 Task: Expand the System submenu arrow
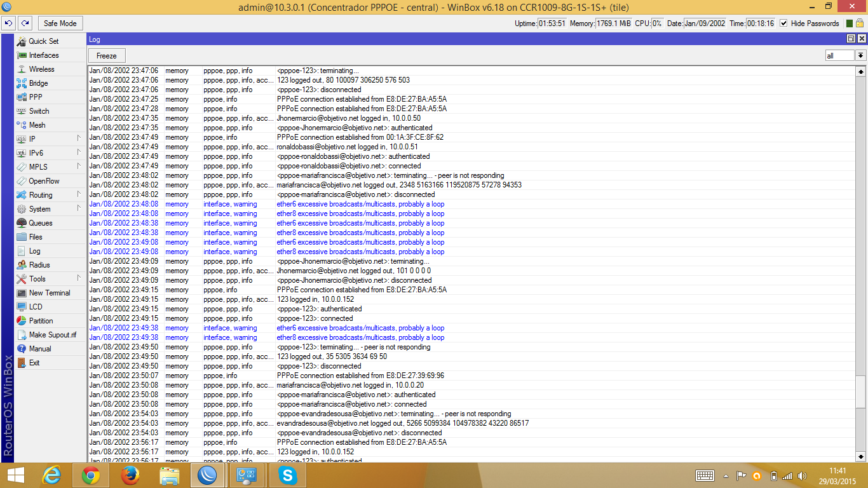79,208
